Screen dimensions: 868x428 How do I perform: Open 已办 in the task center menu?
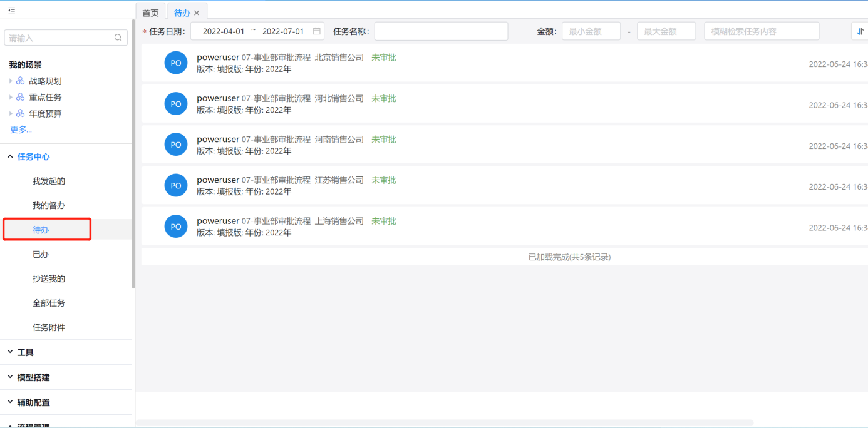tap(41, 255)
